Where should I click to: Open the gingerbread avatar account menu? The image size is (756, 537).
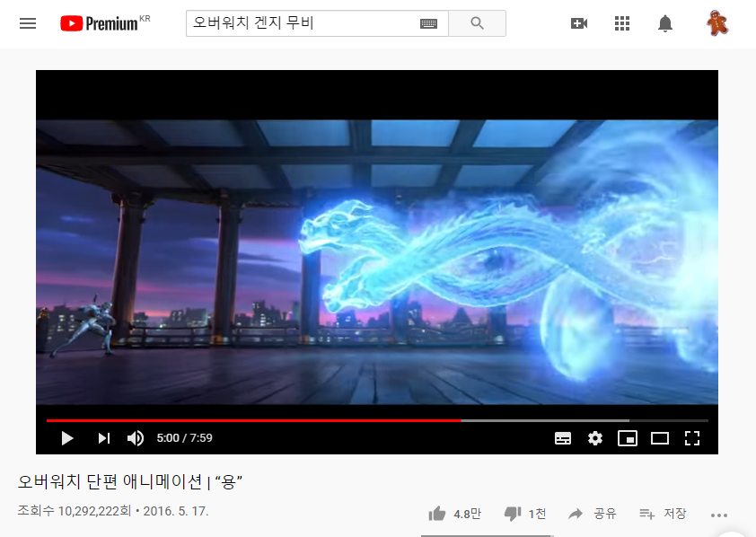(717, 23)
